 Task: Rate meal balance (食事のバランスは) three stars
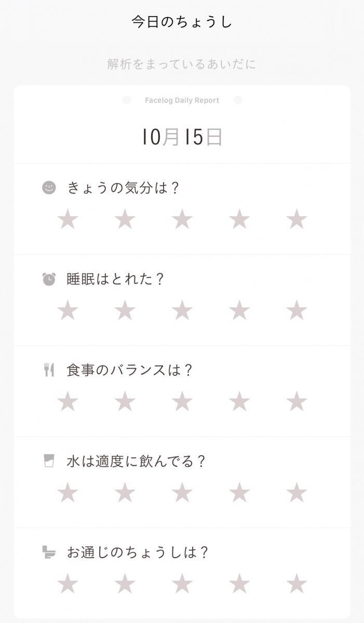(x=182, y=402)
